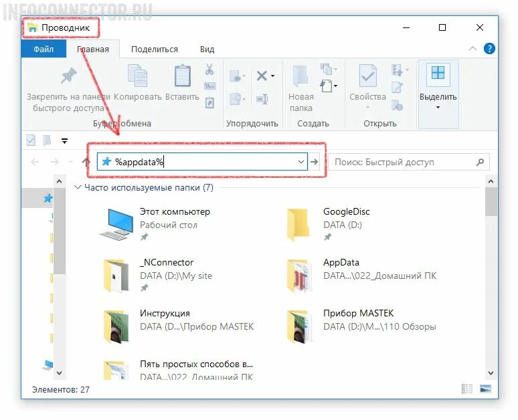The height and width of the screenshot is (420, 518).
Task: Open the Поделиться ribbon tab
Action: (x=155, y=49)
